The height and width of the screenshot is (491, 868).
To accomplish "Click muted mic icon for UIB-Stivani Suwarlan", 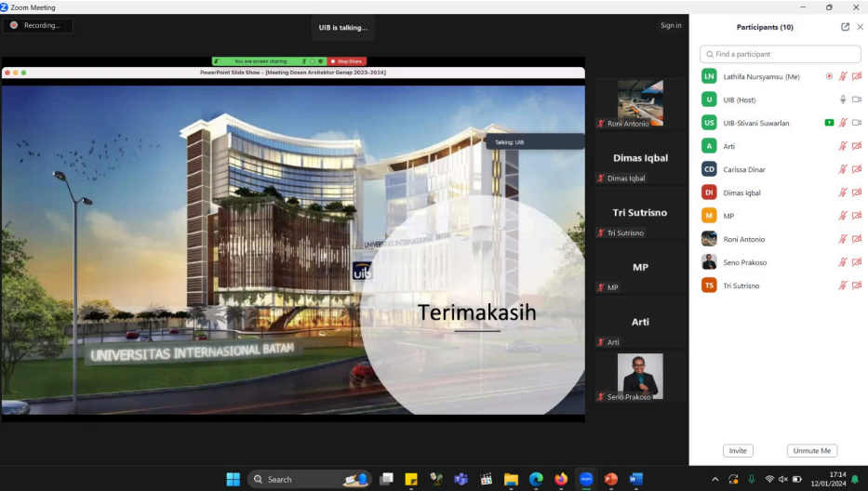I will 843,123.
